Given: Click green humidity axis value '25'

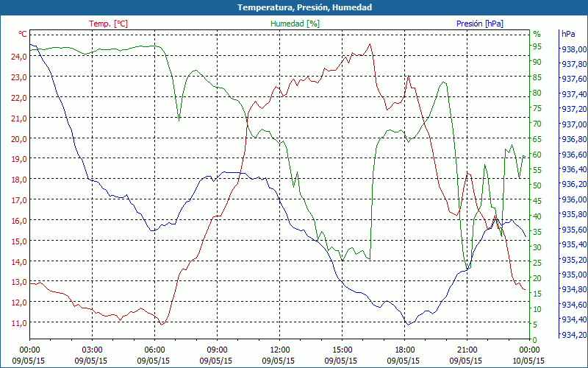Looking at the screenshot, I should click(537, 263).
